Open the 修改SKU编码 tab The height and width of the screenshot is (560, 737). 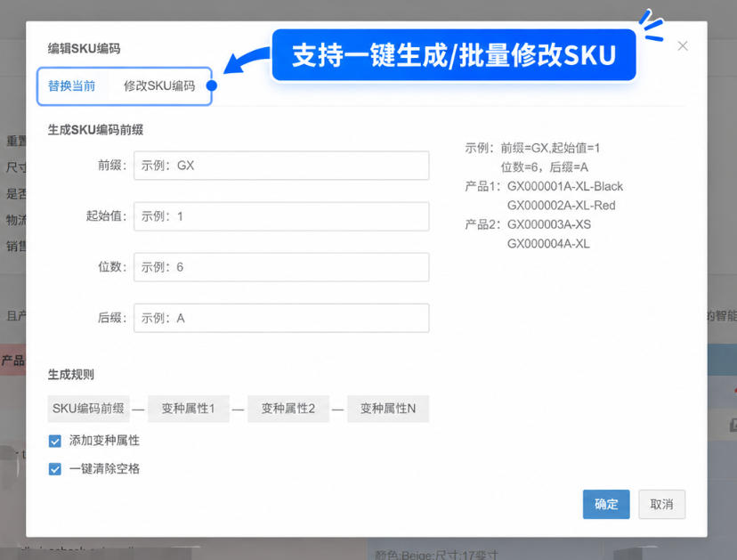coord(159,86)
